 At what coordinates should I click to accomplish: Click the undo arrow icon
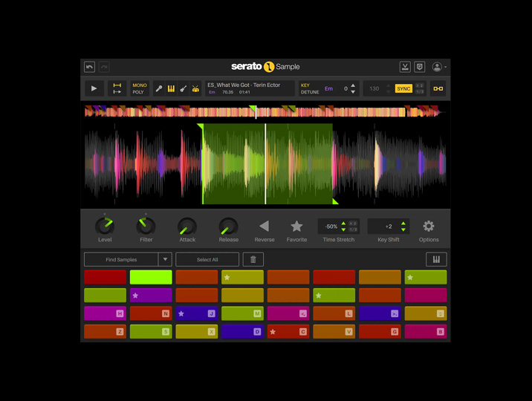(x=90, y=67)
